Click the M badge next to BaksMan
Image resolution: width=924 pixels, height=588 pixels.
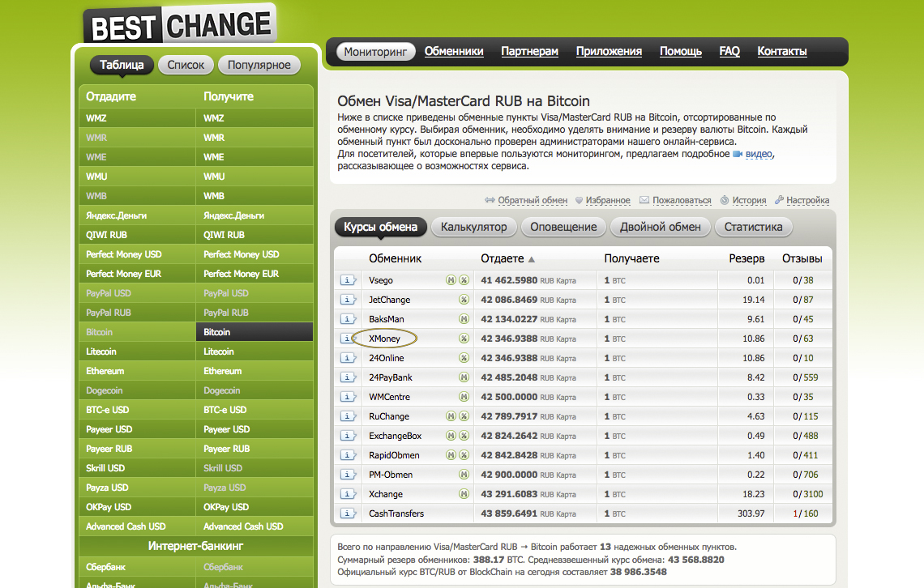[464, 319]
